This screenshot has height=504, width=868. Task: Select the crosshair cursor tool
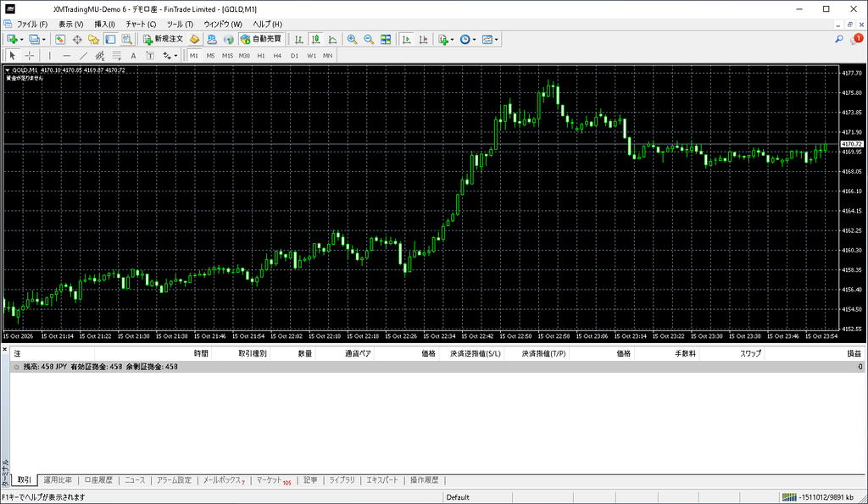tap(30, 55)
